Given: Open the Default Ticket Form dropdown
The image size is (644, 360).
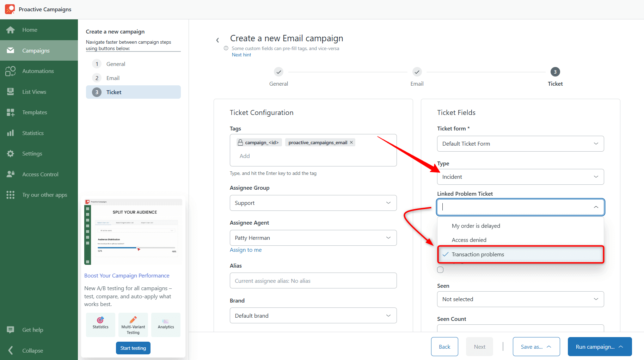Looking at the screenshot, I should pos(520,144).
